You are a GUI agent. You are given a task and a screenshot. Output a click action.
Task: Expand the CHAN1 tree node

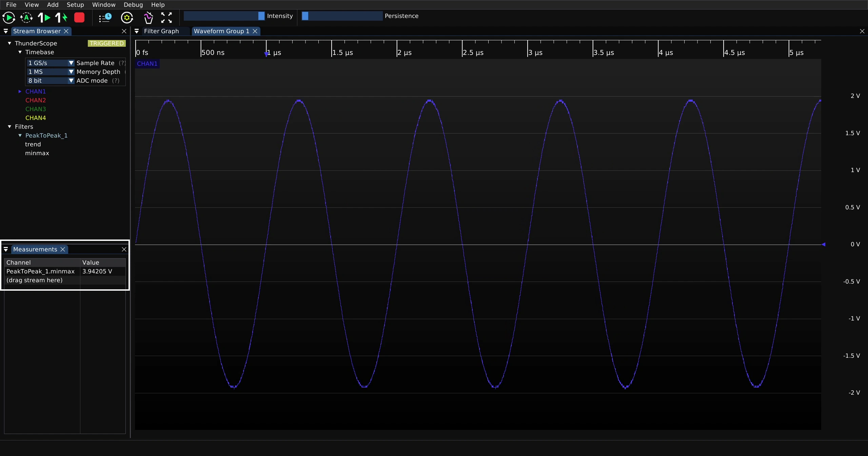tap(20, 91)
